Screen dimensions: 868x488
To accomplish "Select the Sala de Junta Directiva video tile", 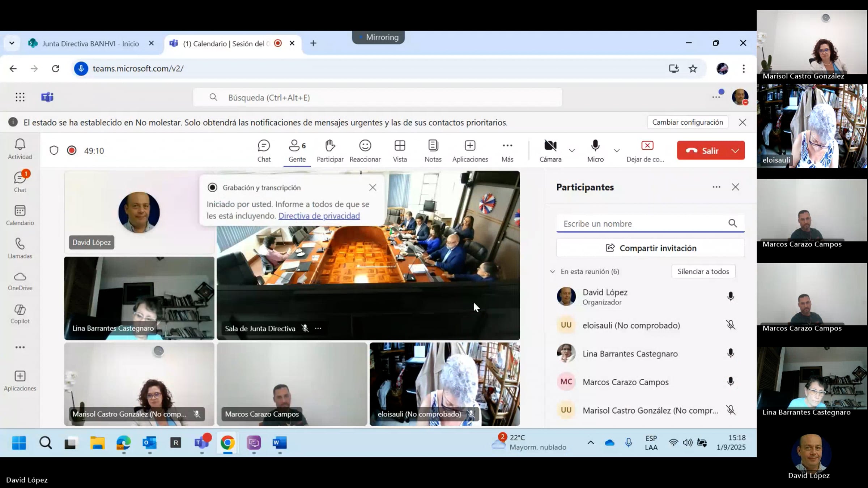I will pos(368,255).
